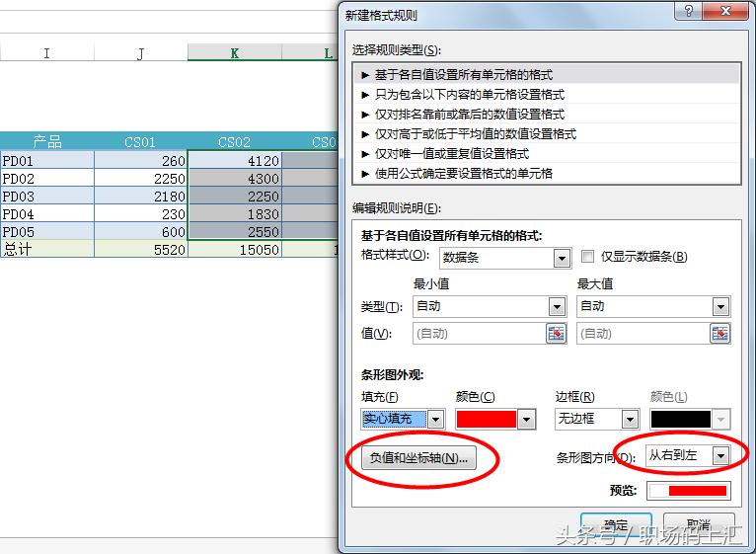The width and height of the screenshot is (756, 554).
Task: Click cell PD04
Action: (46, 213)
